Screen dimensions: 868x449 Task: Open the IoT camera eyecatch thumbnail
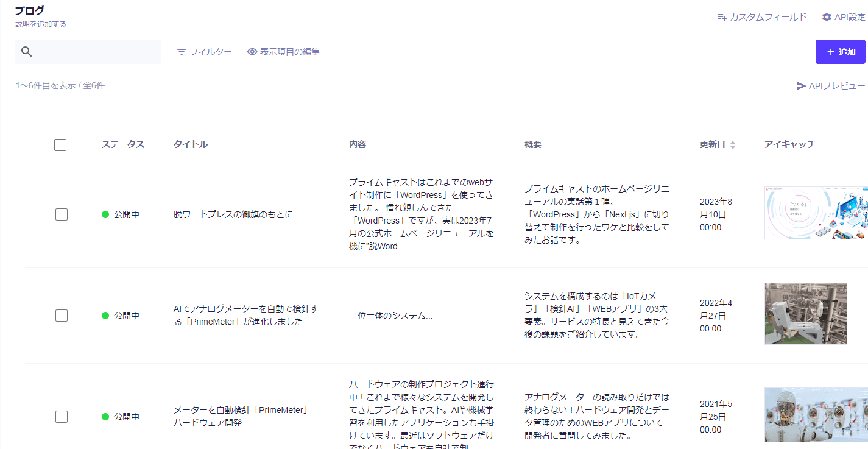[x=805, y=314]
